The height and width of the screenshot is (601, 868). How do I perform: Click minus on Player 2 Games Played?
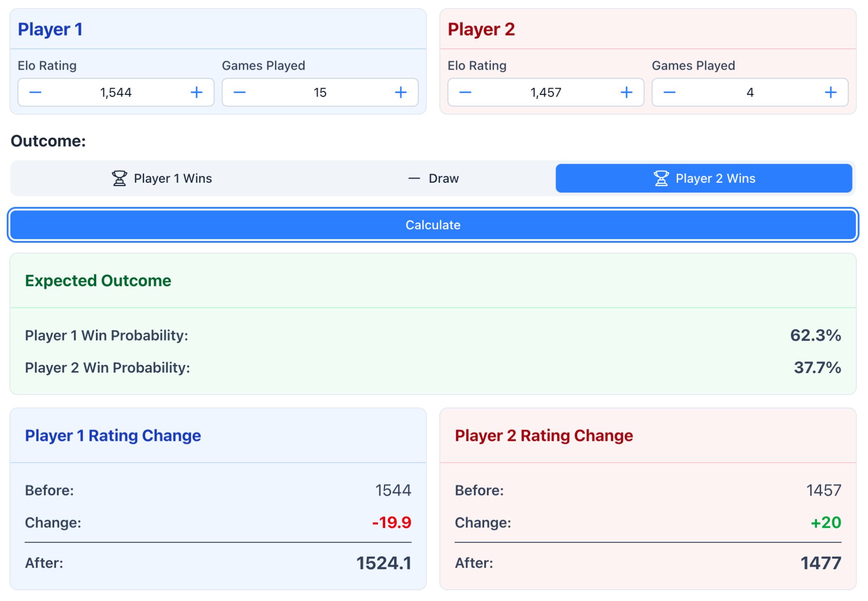tap(670, 93)
